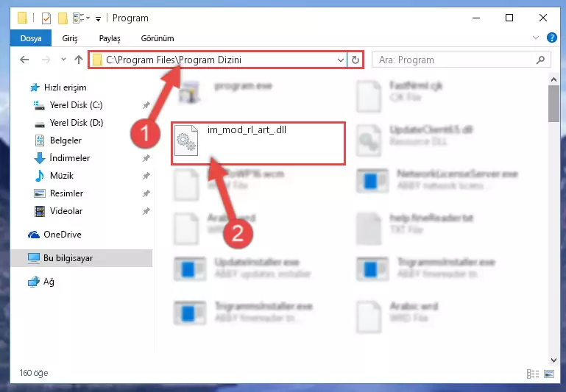This screenshot has height=392, width=566.
Task: Open Yerel Disk (C:) in sidebar
Action: pos(68,105)
